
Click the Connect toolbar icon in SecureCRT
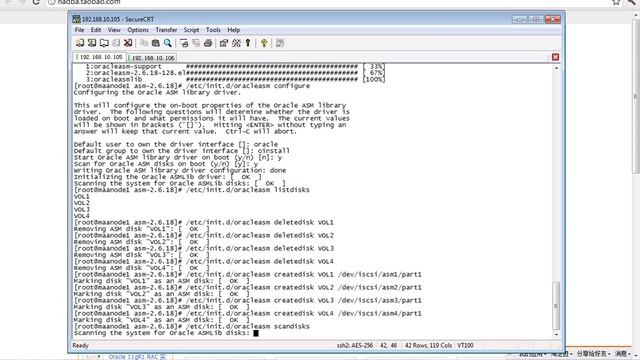(80, 43)
